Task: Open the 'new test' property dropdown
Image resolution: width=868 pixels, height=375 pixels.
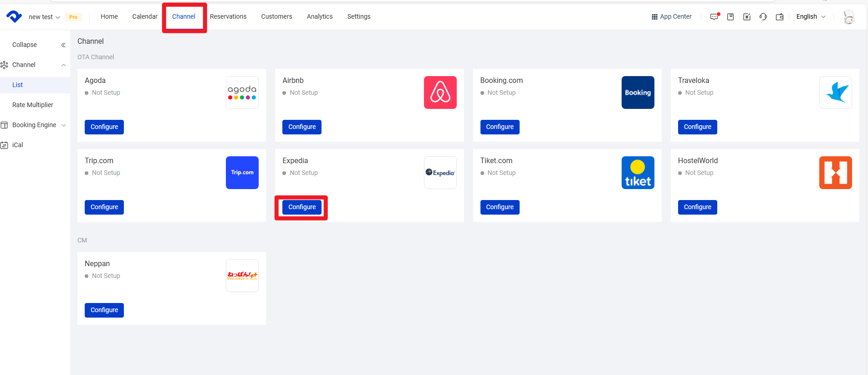Action: [x=44, y=17]
